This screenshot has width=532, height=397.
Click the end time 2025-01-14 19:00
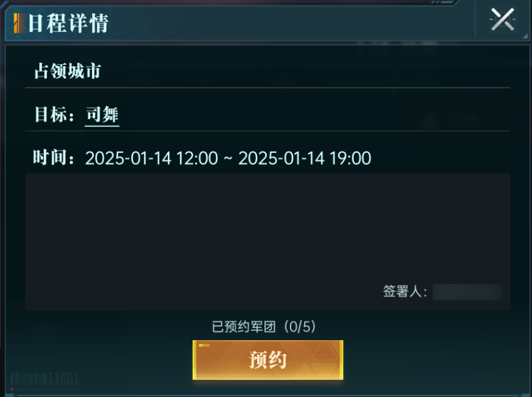pyautogui.click(x=305, y=158)
